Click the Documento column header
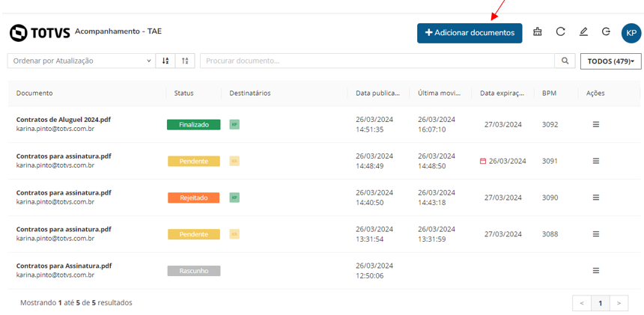 [x=34, y=93]
